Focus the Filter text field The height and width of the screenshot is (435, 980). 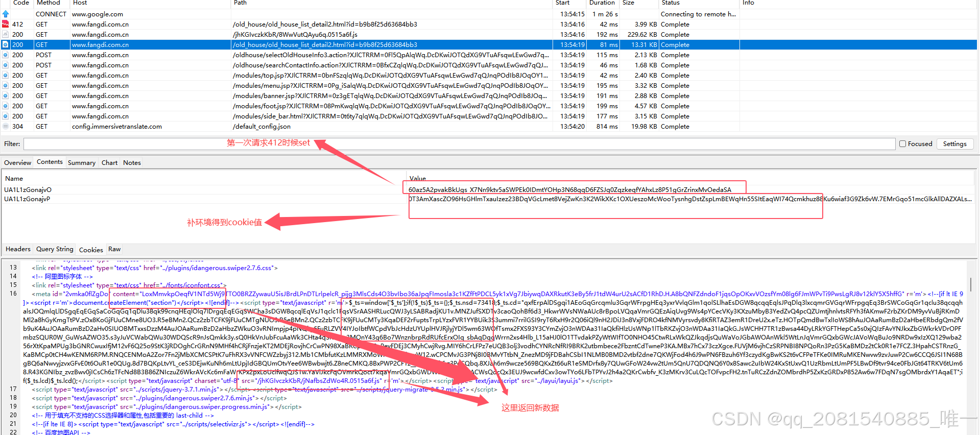point(459,144)
